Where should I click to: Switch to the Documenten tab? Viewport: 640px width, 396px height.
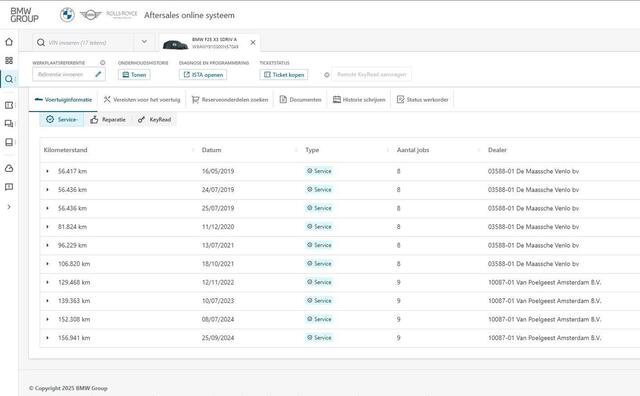coord(300,100)
